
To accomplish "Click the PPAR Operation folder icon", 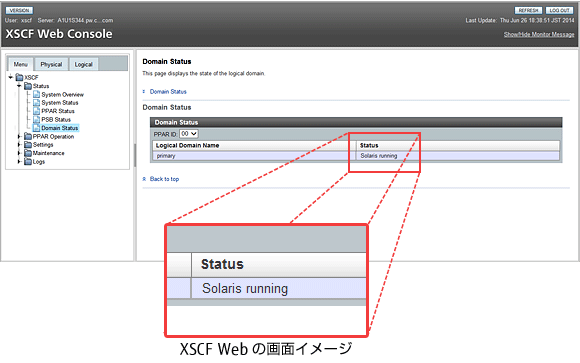I will point(28,136).
